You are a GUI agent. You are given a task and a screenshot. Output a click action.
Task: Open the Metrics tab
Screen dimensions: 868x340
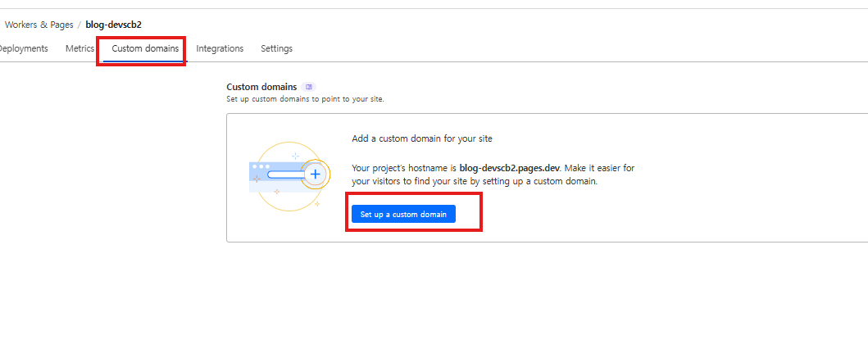(80, 48)
